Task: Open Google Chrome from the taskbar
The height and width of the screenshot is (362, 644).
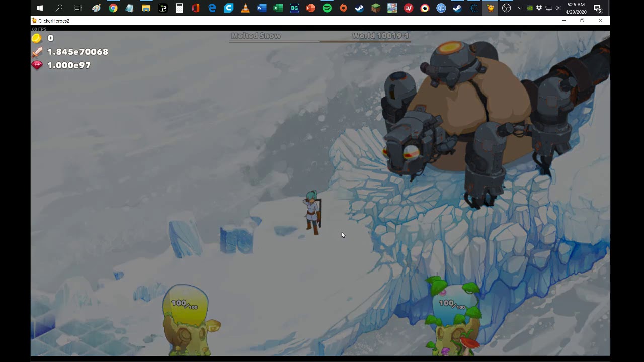Action: [113, 8]
